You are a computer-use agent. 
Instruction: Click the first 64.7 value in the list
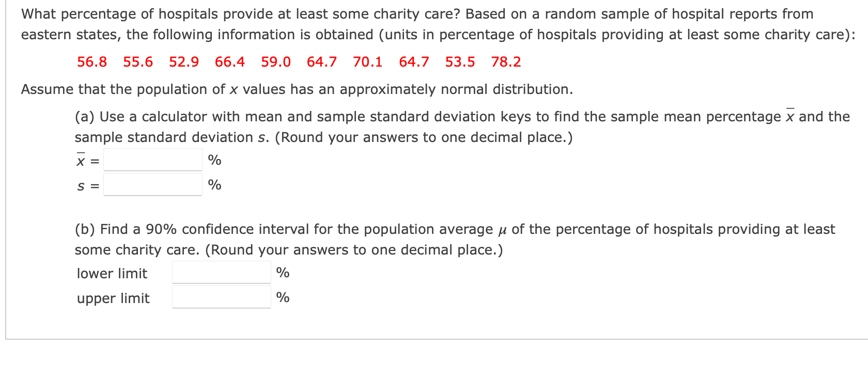pyautogui.click(x=322, y=61)
